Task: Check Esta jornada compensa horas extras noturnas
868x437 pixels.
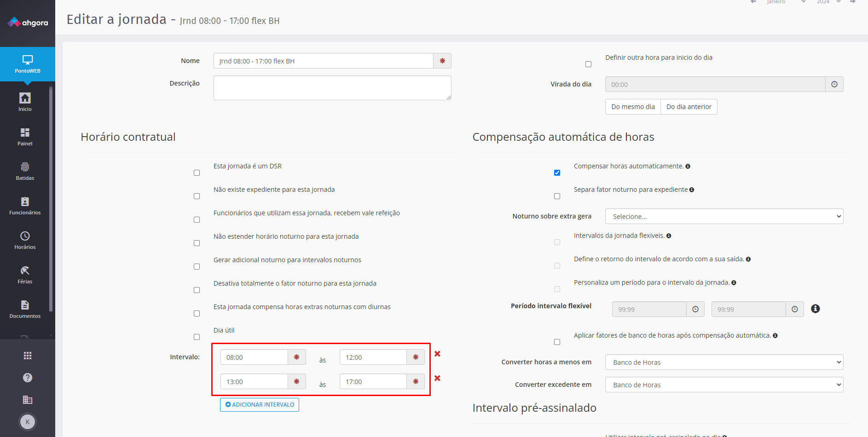Action: [197, 314]
